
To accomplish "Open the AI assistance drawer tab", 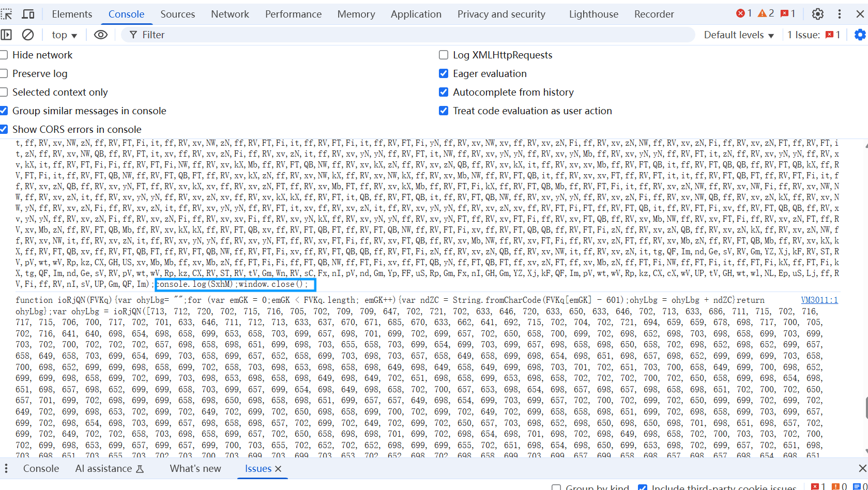I will (109, 468).
